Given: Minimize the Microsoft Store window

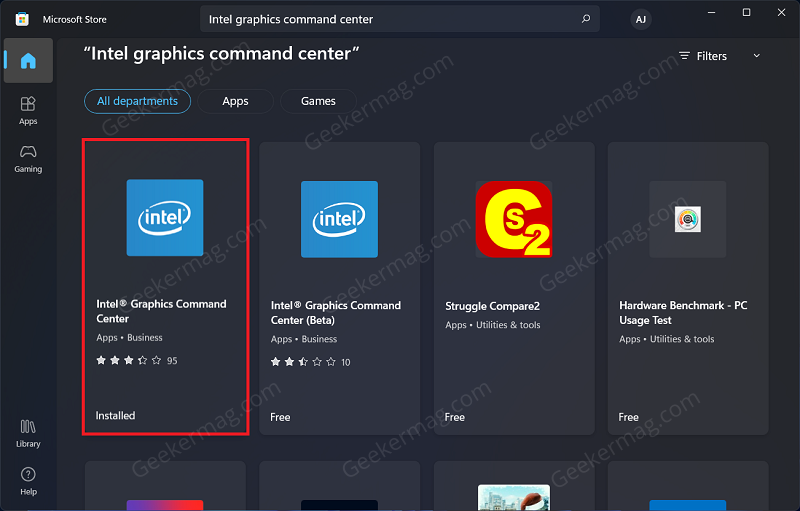Looking at the screenshot, I should pos(711,12).
